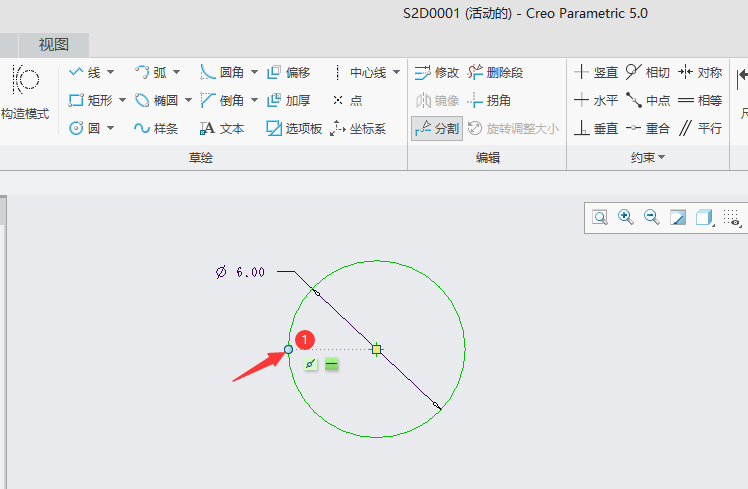Viewport: 748px width, 489px height.
Task: Open the Display Style cube dropdown
Action: [x=705, y=218]
